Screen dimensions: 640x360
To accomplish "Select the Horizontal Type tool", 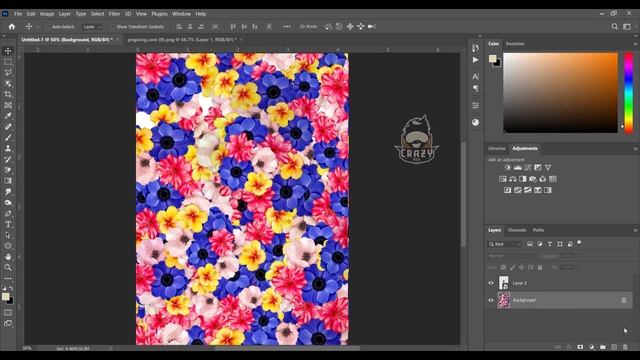I will (x=8, y=224).
